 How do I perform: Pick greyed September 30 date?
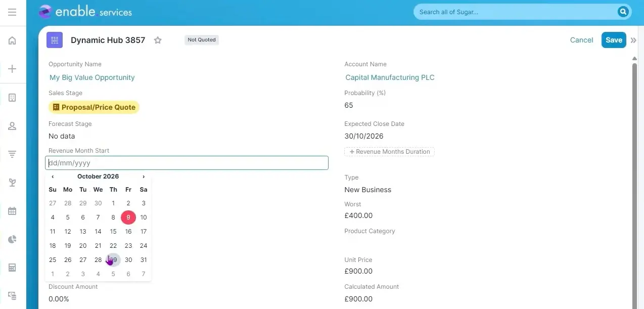98,203
